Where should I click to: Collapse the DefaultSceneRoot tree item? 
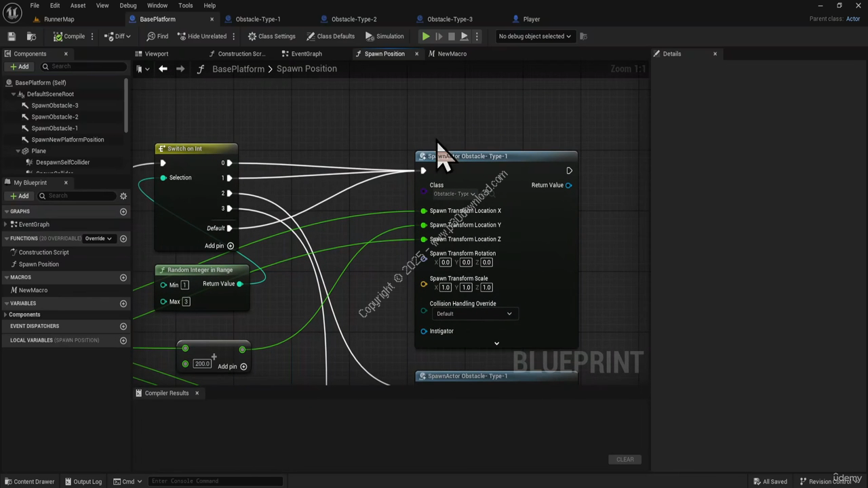[x=14, y=94]
